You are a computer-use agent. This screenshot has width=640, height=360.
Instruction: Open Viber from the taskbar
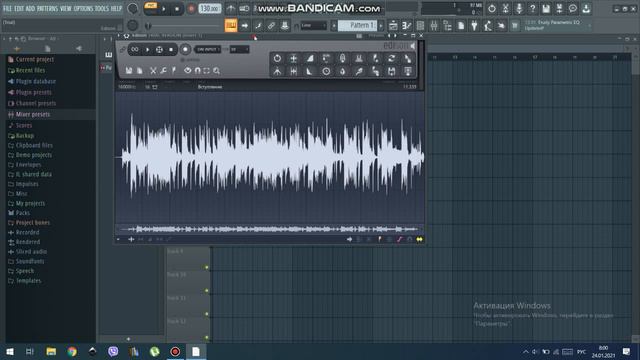[x=113, y=351]
